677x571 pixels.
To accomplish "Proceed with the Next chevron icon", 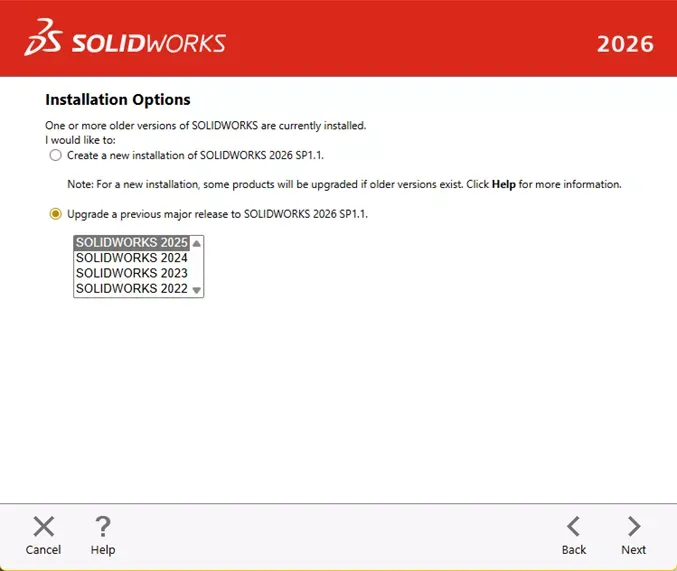I will pyautogui.click(x=634, y=527).
